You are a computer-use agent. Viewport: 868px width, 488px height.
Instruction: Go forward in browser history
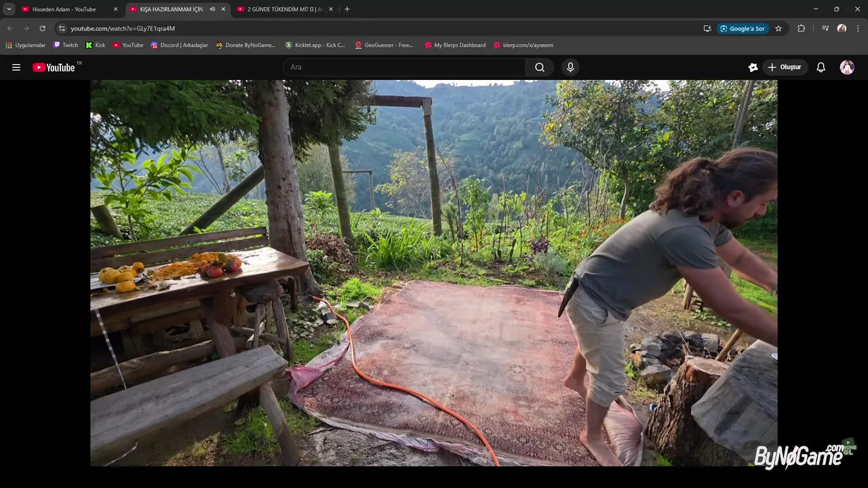tap(26, 28)
